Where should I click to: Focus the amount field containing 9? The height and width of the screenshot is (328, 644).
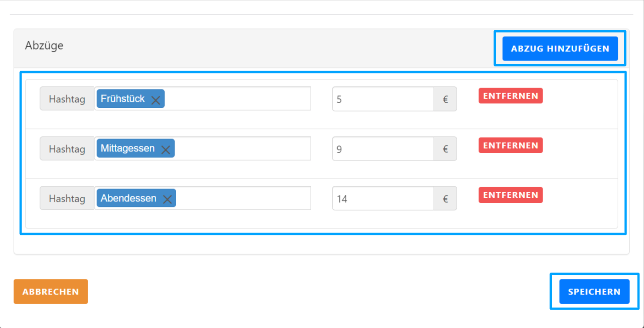pyautogui.click(x=383, y=149)
